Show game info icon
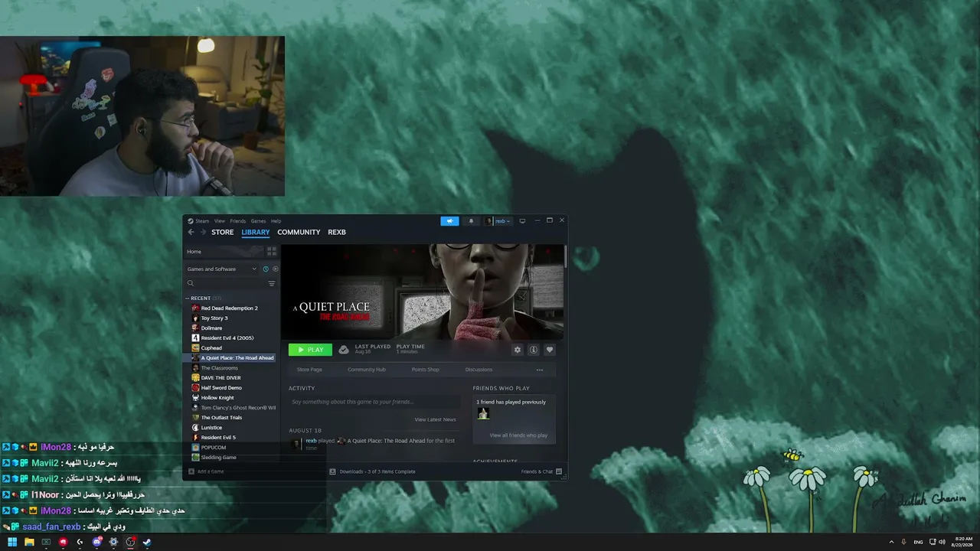The image size is (980, 551). [x=534, y=350]
